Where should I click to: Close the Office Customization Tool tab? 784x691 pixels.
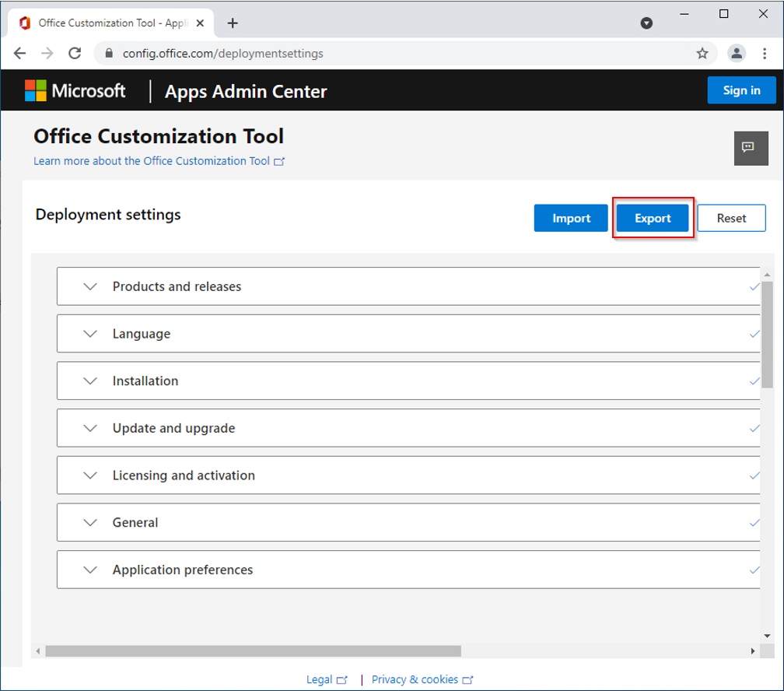(200, 23)
